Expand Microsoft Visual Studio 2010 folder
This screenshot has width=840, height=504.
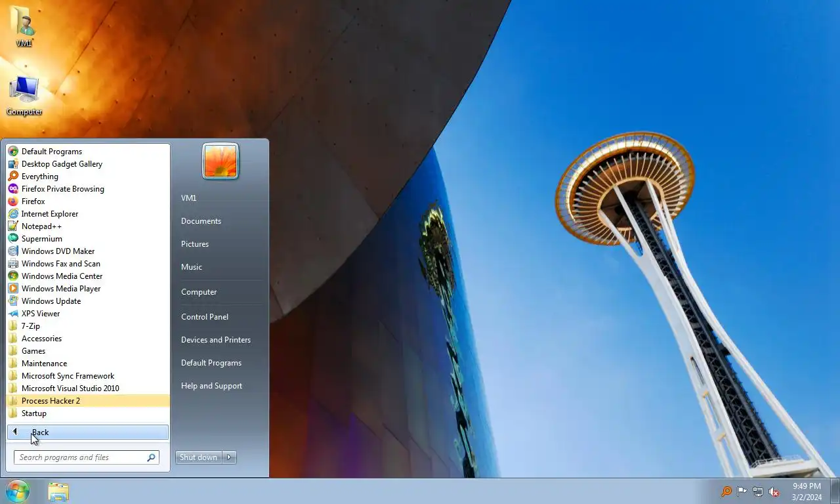pos(88,388)
